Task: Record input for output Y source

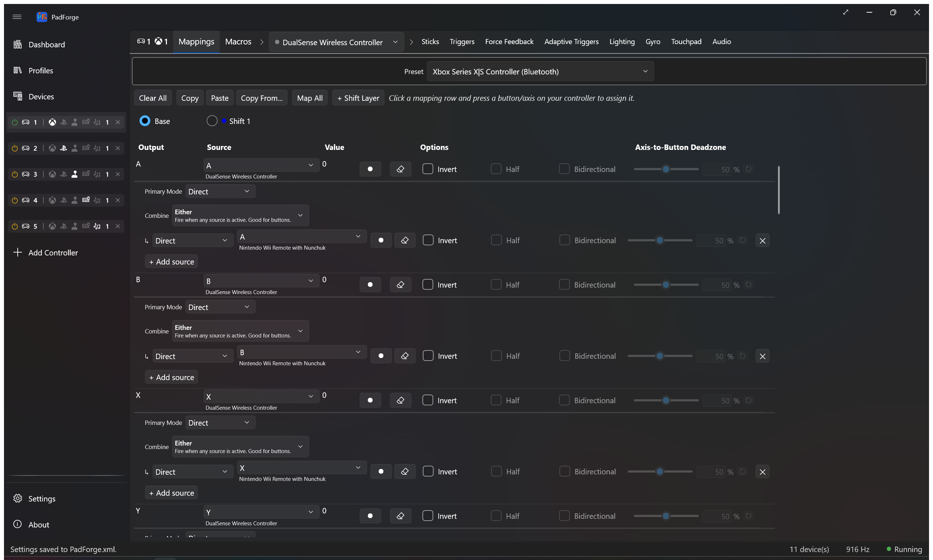Action: point(370,516)
